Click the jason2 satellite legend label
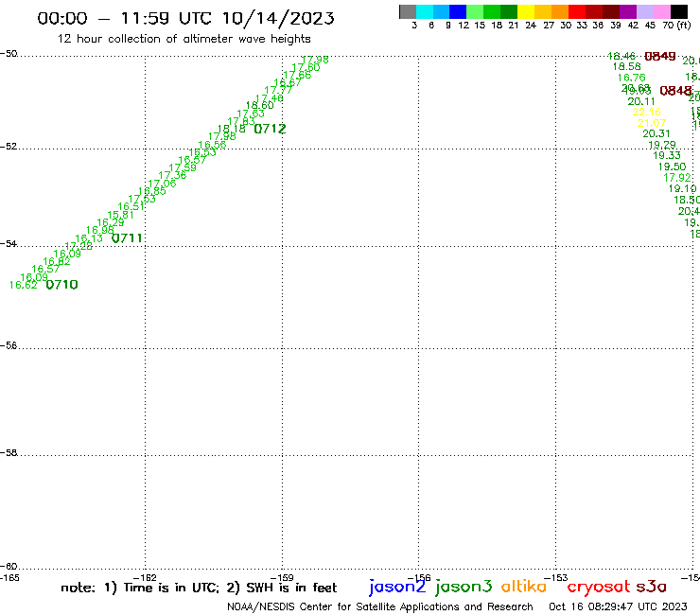 (397, 587)
